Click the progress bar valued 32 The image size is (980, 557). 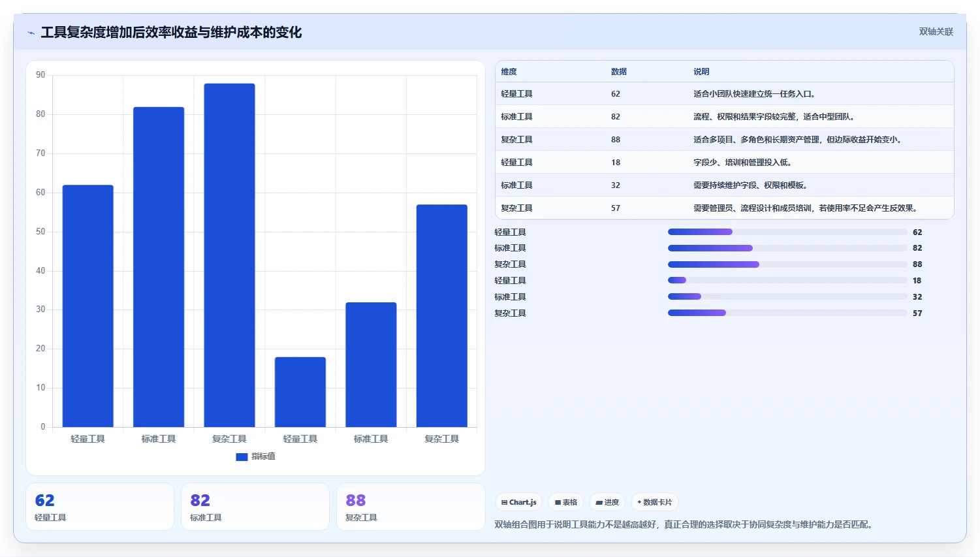pyautogui.click(x=787, y=296)
